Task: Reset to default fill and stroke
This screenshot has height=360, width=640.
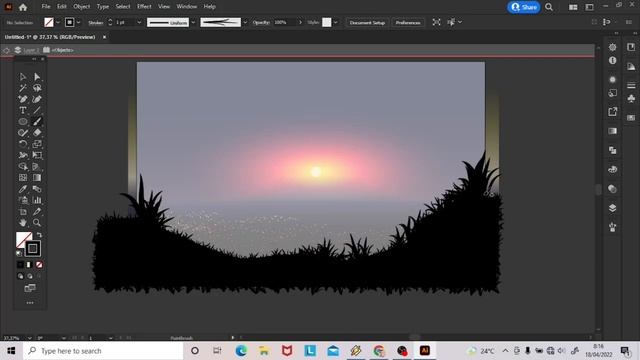Action: [19, 253]
